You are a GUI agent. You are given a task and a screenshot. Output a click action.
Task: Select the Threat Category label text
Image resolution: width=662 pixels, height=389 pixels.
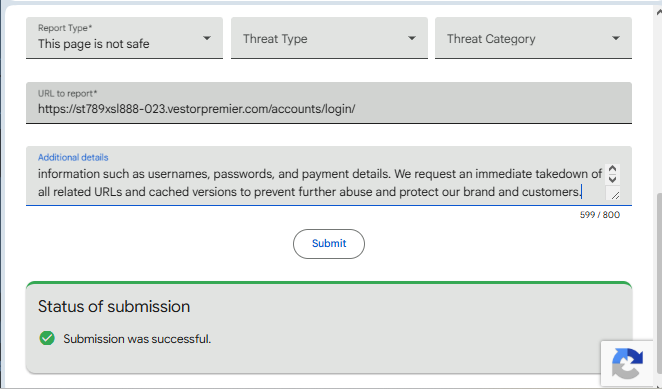click(491, 39)
